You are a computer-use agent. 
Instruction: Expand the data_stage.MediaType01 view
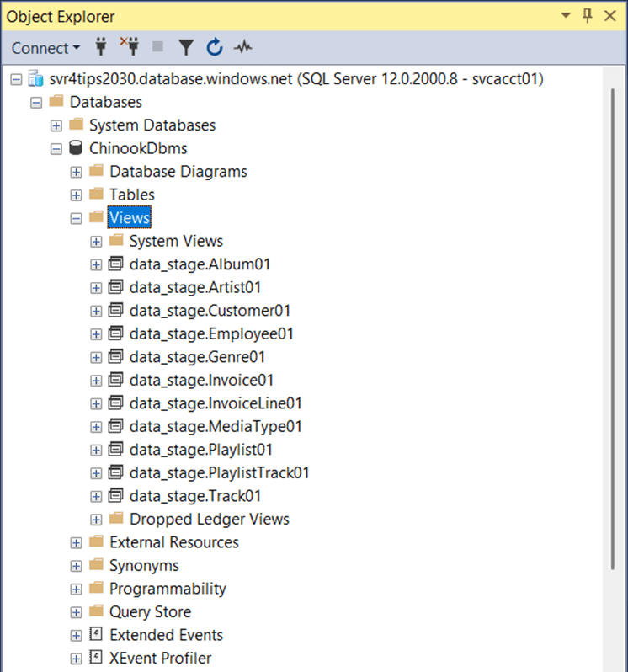pyautogui.click(x=96, y=427)
